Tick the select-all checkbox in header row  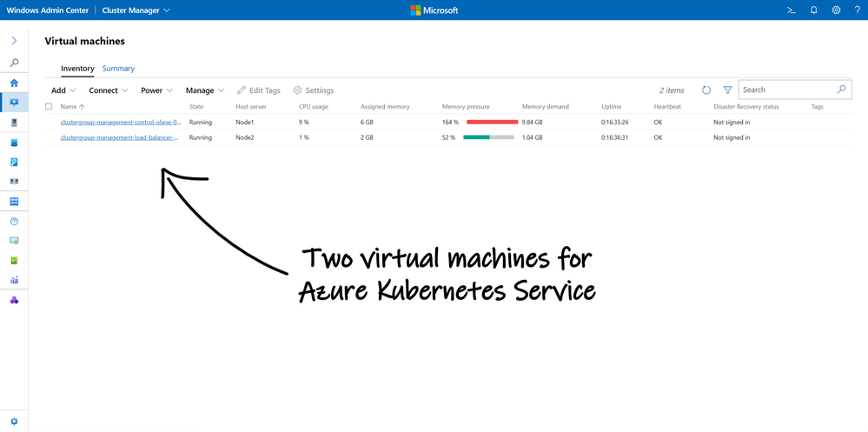[x=49, y=106]
